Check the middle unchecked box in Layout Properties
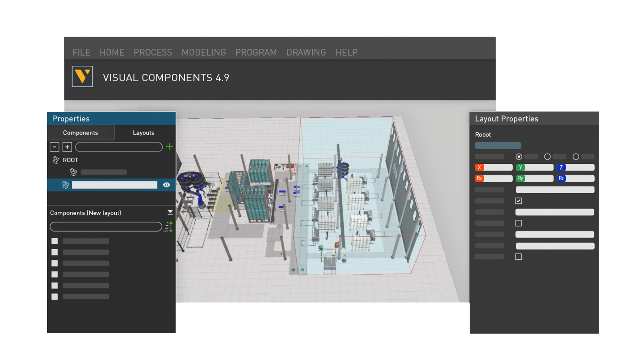 coord(519,223)
